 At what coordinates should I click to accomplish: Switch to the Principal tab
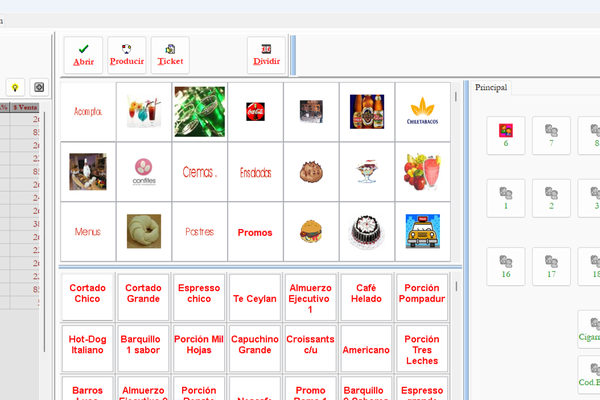tap(491, 88)
